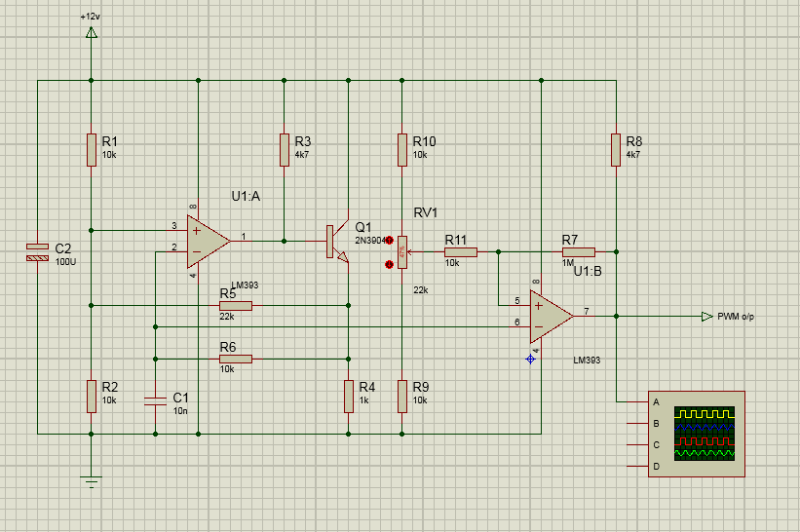Select resistor R11 10k symbol
800x532 pixels.
461,252
